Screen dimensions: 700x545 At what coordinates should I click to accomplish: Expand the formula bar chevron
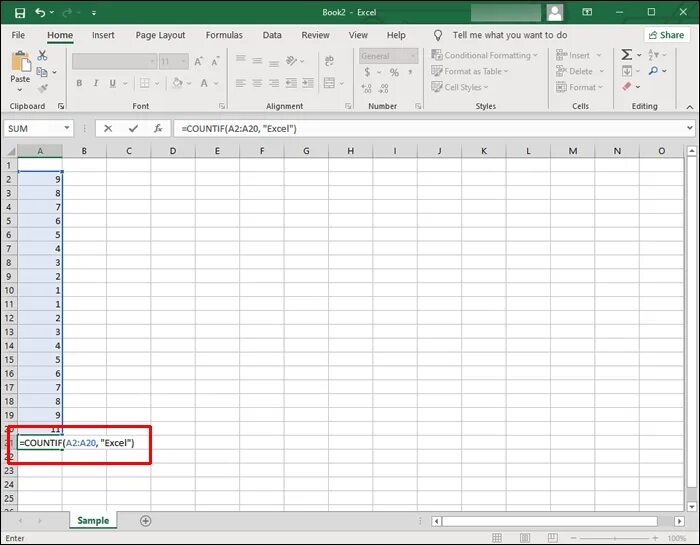[x=690, y=128]
